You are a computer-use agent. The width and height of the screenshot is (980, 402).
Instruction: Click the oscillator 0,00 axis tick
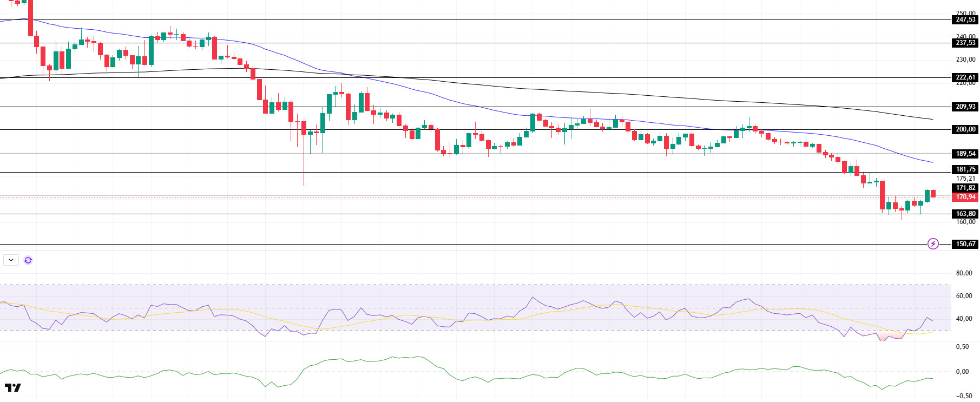[962, 372]
